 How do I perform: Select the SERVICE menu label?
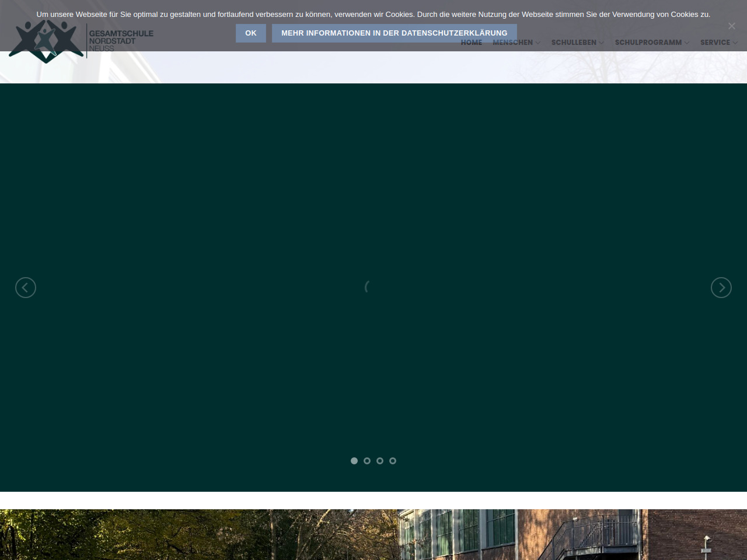click(x=715, y=43)
